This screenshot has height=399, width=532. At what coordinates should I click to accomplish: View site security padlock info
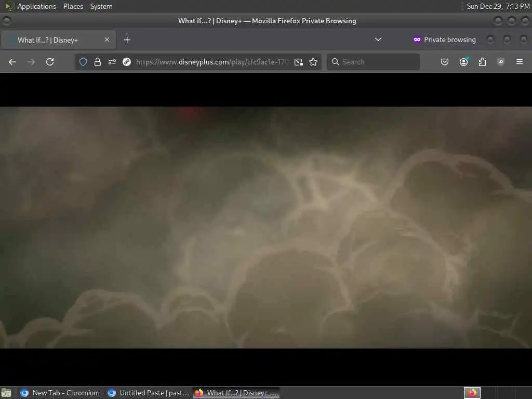pos(98,62)
